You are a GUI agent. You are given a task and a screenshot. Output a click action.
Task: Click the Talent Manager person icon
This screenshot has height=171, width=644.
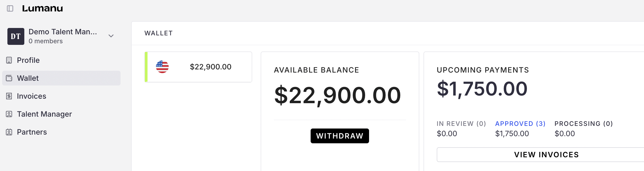click(9, 114)
